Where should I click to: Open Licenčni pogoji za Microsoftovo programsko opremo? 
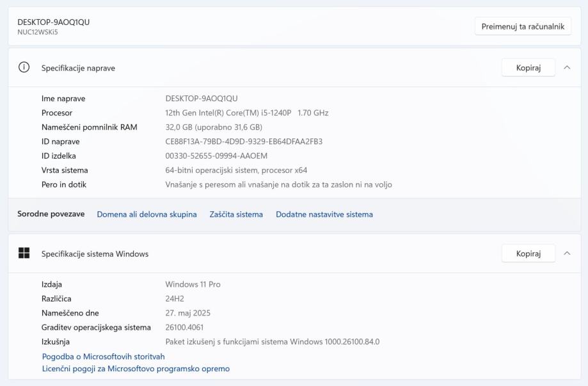point(136,369)
